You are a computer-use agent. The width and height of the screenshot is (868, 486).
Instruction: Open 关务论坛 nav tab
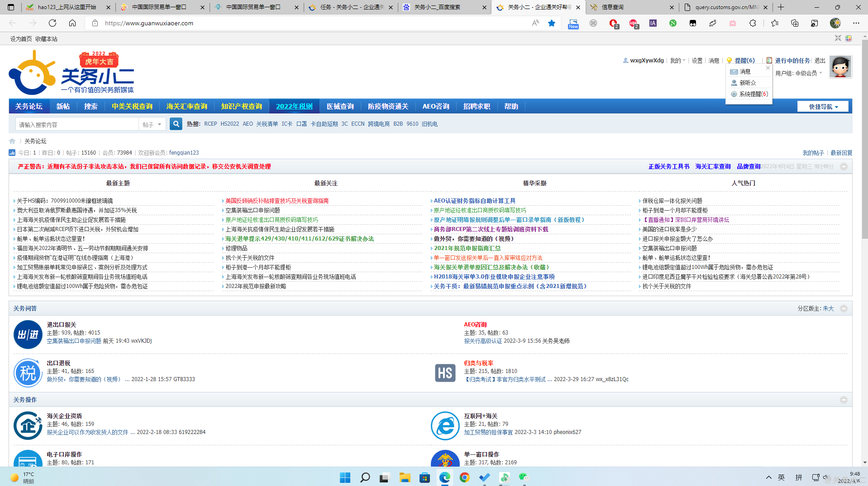[29, 106]
